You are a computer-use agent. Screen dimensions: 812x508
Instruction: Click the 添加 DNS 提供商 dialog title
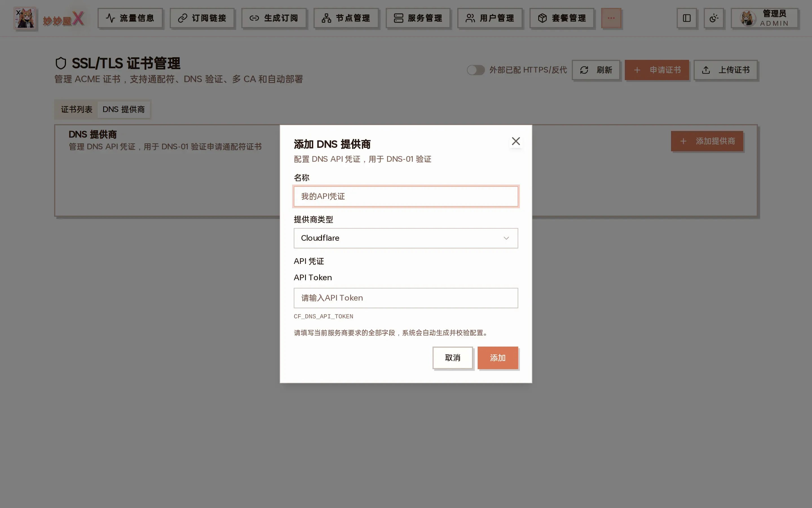332,144
